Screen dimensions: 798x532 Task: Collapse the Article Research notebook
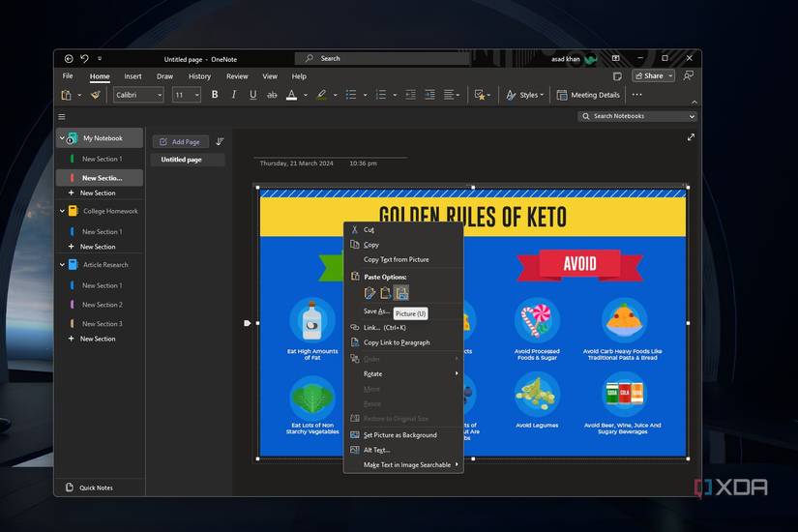[62, 265]
